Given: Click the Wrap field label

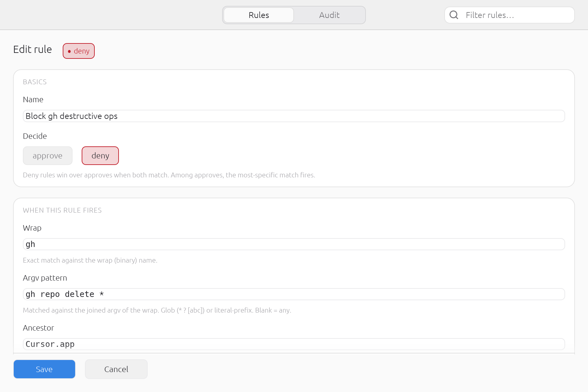Looking at the screenshot, I should (32, 228).
